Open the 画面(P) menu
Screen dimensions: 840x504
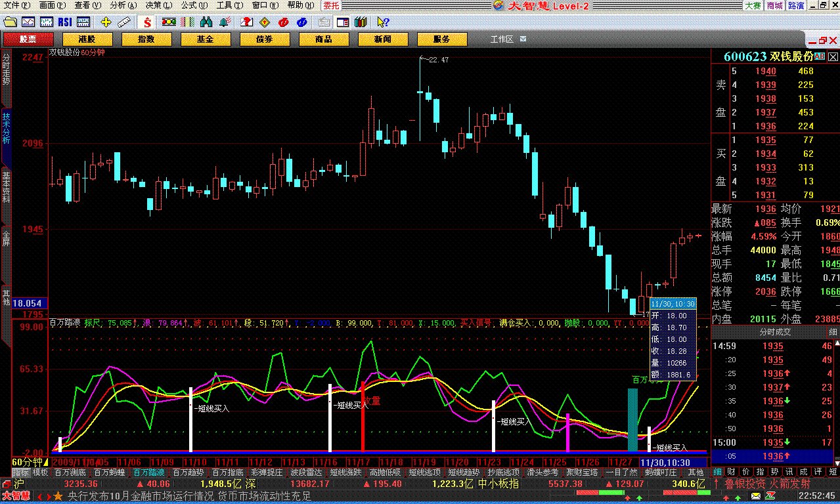click(x=53, y=5)
